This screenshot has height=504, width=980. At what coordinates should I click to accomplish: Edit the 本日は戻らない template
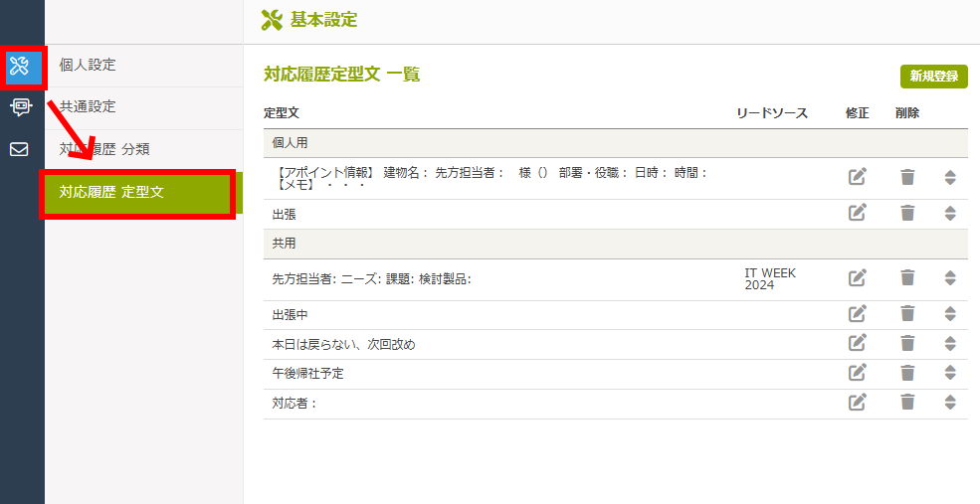point(857,343)
